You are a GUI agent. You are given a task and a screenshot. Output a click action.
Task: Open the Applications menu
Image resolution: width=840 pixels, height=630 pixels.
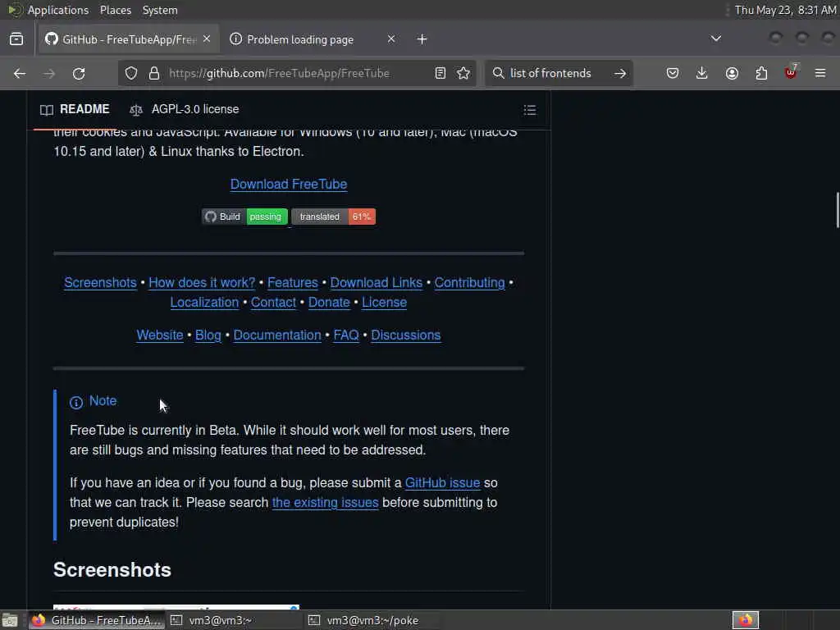[58, 10]
